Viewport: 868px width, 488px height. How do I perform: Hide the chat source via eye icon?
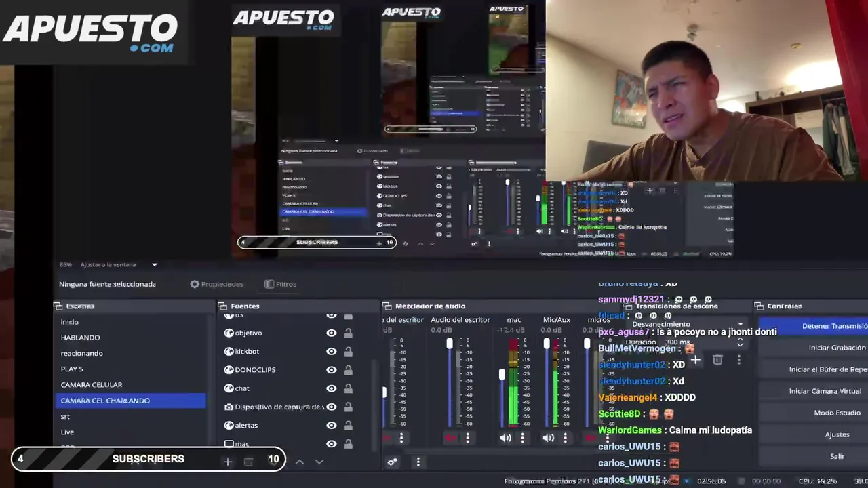tap(332, 388)
